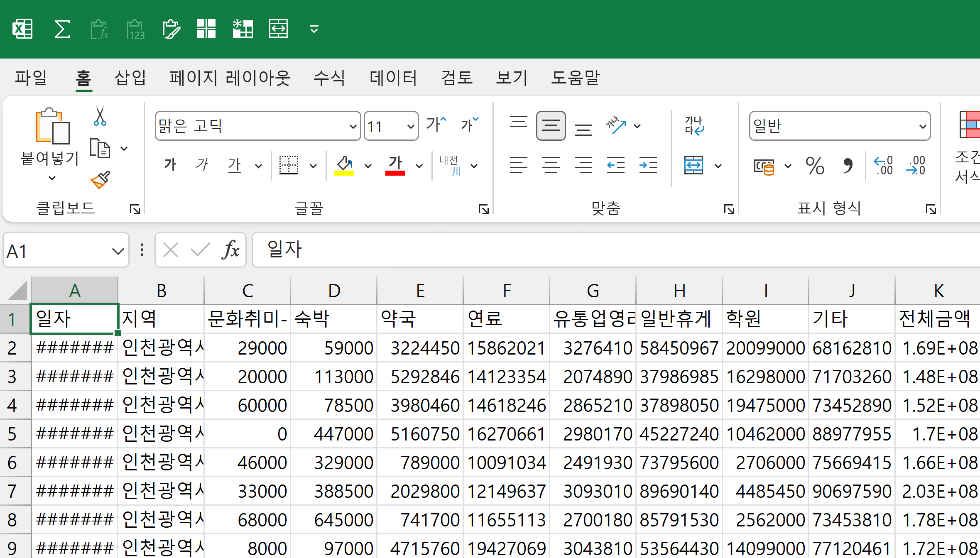Click the increase indent icon
This screenshot has width=980, height=558.
(648, 166)
